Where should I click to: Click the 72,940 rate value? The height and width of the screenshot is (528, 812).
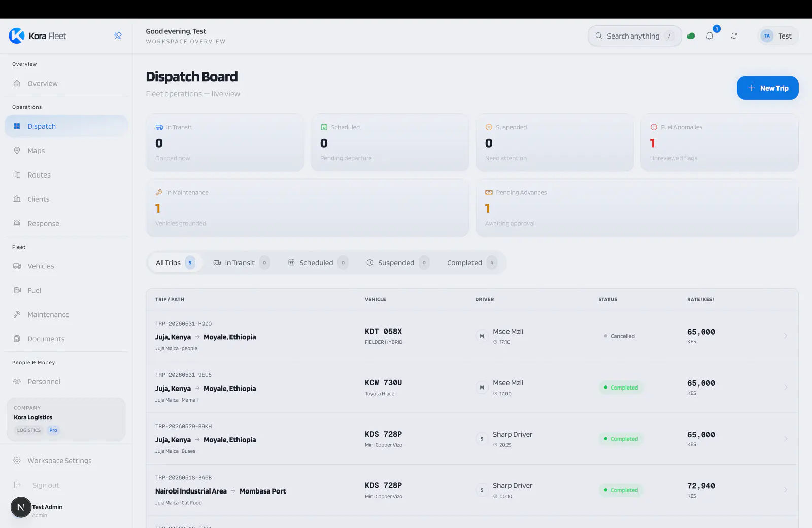click(x=701, y=486)
